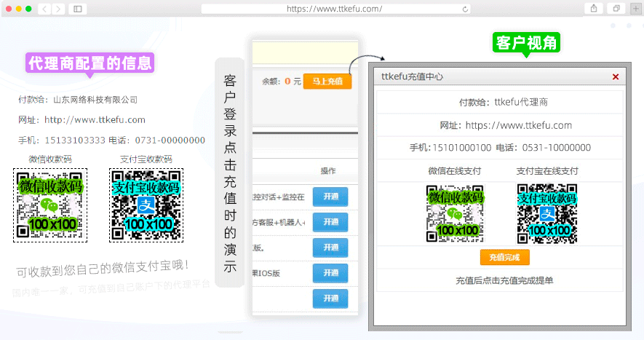The width and height of the screenshot is (644, 340).
Task: Show the tab overview icon
Action: [616, 8]
